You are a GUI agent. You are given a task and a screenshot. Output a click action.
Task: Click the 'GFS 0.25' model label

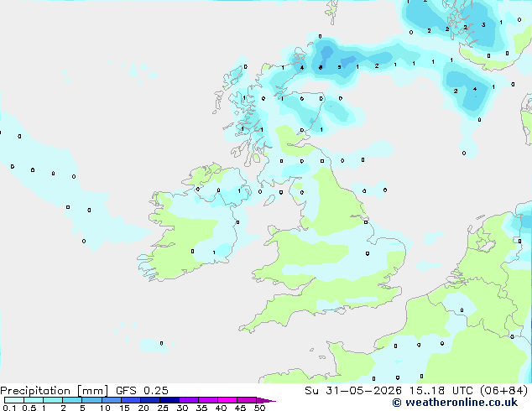pyautogui.click(x=142, y=391)
